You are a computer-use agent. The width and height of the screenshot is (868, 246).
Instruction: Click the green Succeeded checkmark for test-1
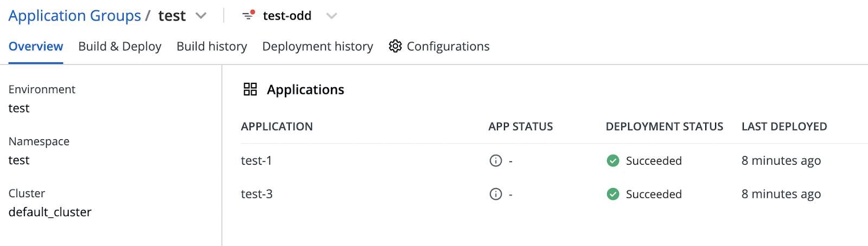pyautogui.click(x=613, y=160)
